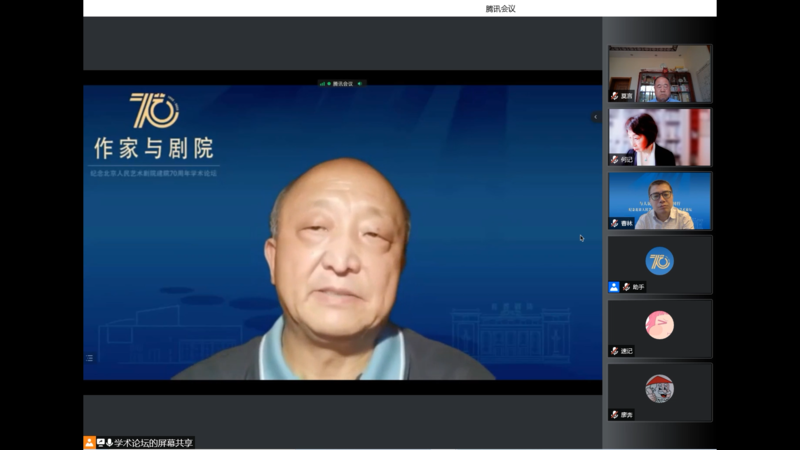
Task: Click the 腾讯会议 label in the floating bar
Action: [x=342, y=83]
